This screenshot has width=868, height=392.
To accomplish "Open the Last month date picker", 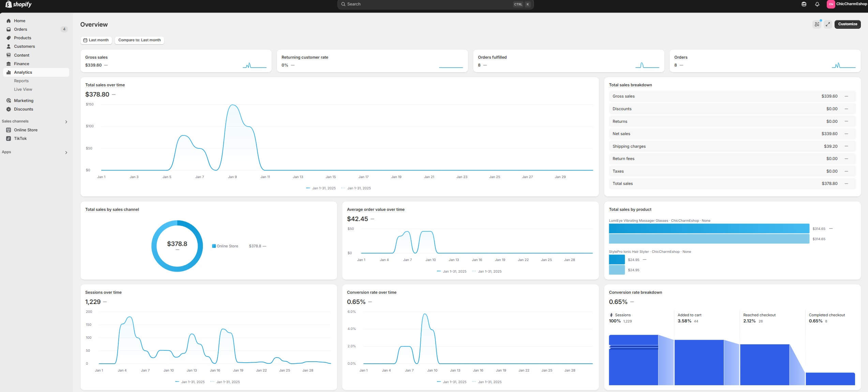I will (96, 40).
